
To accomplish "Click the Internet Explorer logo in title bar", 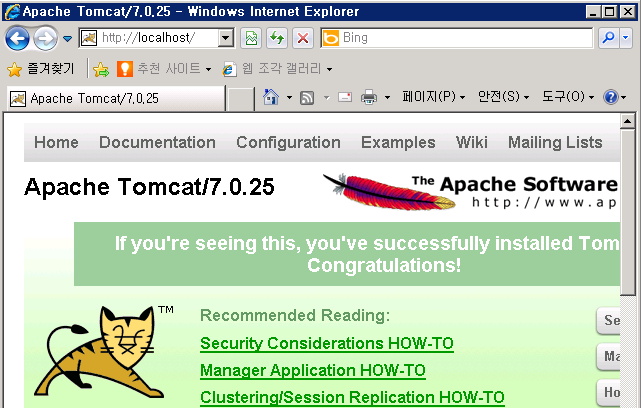I will (12, 11).
